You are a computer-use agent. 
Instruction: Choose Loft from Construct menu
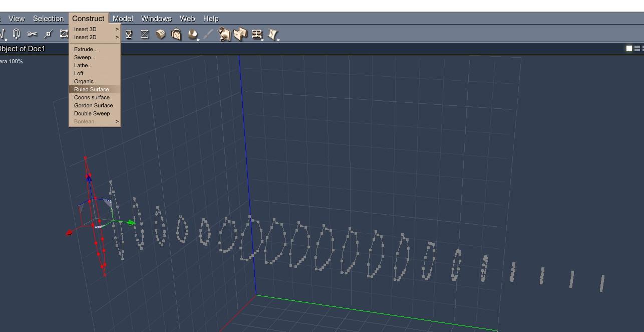95,73
